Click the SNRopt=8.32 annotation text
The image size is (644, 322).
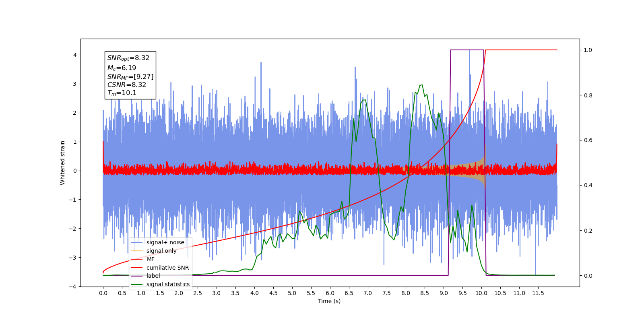pyautogui.click(x=128, y=58)
